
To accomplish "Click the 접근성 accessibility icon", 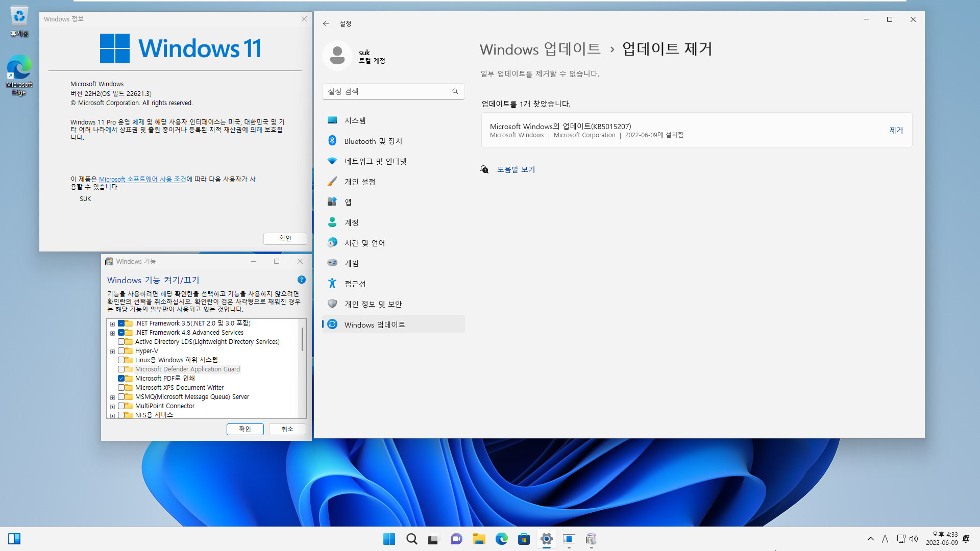I will [332, 284].
